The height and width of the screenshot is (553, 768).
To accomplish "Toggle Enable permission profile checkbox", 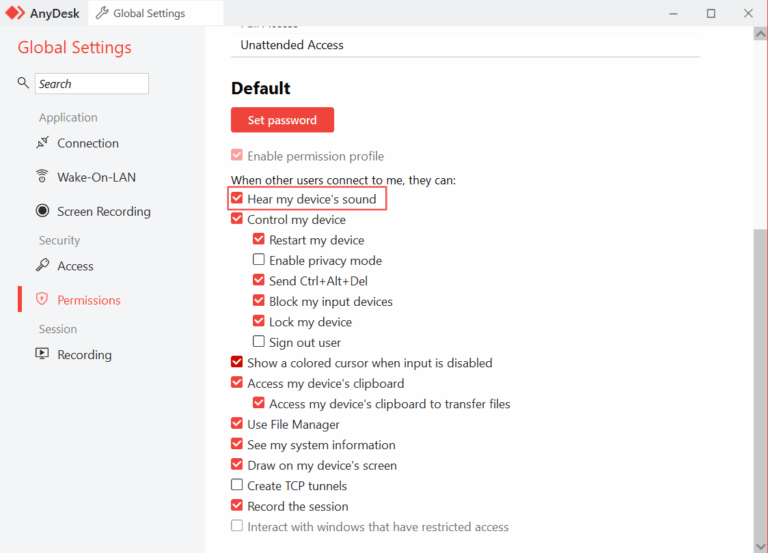I will [237, 155].
